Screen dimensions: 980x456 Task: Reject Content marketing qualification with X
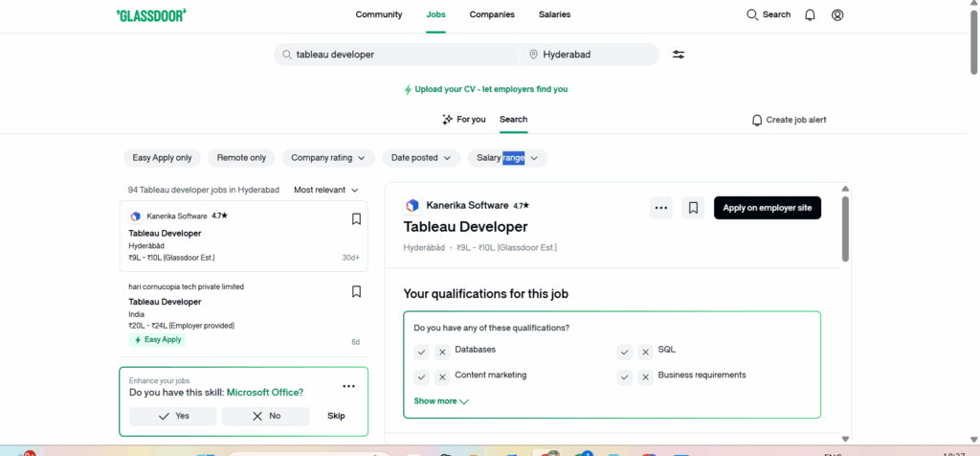pyautogui.click(x=442, y=377)
